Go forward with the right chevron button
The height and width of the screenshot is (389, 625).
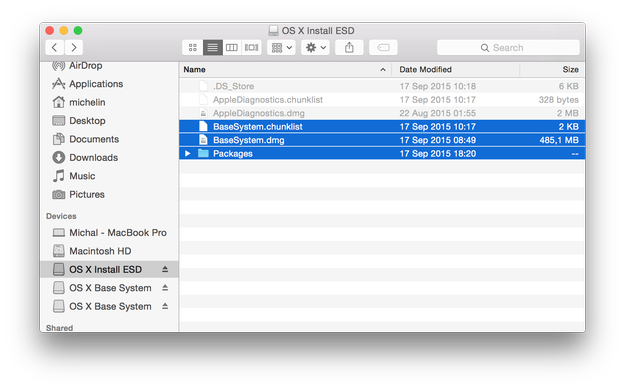click(74, 47)
